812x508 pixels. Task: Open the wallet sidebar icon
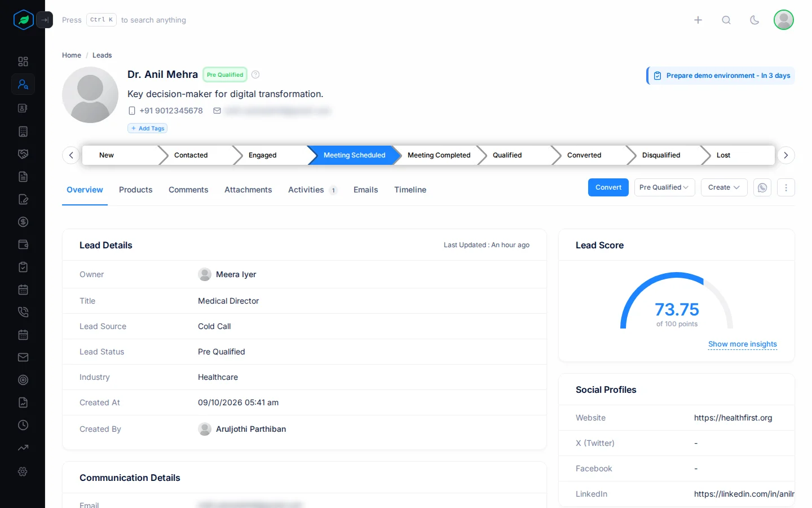pos(23,244)
